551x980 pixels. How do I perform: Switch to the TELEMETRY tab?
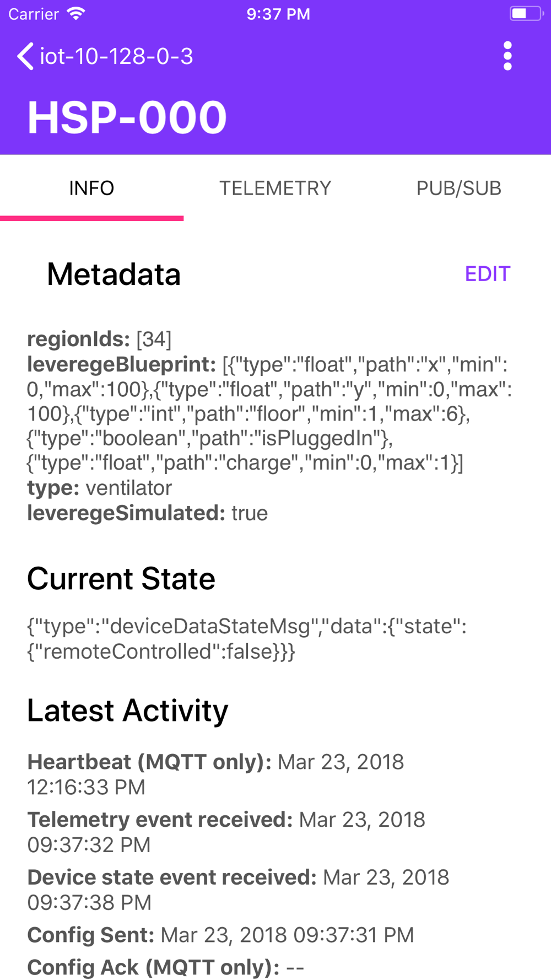point(275,189)
